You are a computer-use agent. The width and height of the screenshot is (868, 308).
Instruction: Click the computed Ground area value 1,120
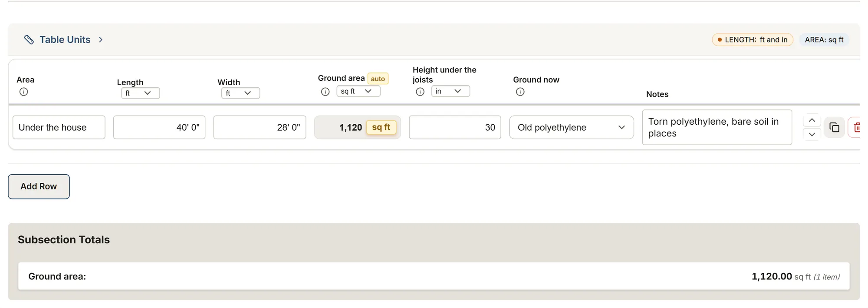point(350,127)
